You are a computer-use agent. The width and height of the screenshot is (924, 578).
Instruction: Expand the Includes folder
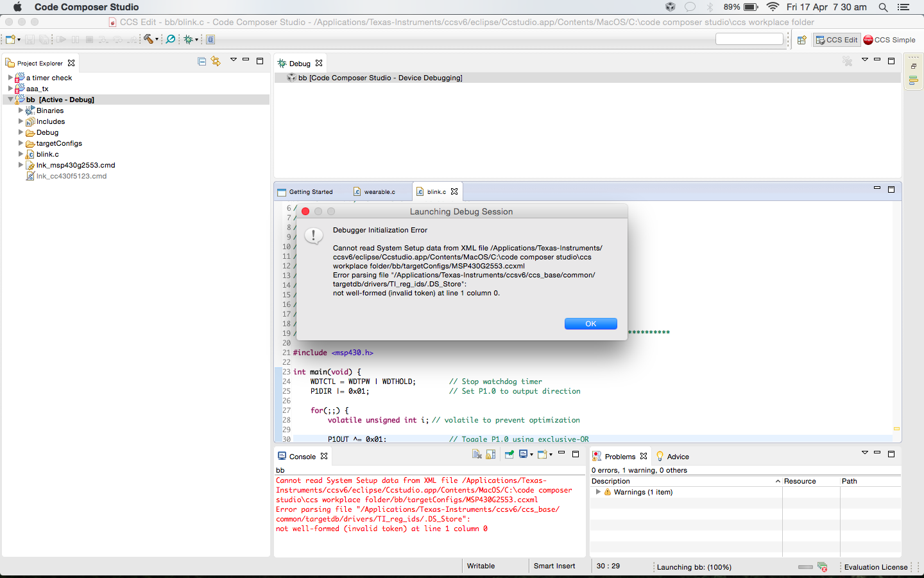point(21,121)
